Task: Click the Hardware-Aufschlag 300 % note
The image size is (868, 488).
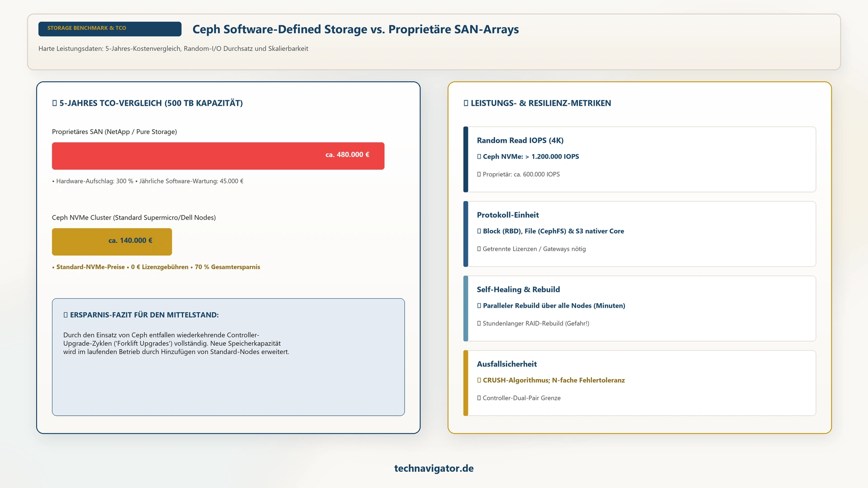Action: pyautogui.click(x=148, y=181)
